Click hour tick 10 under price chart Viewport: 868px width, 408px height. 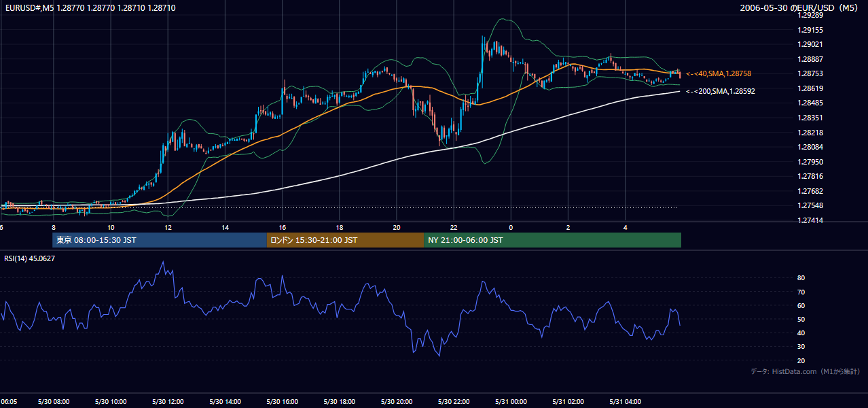pos(111,228)
